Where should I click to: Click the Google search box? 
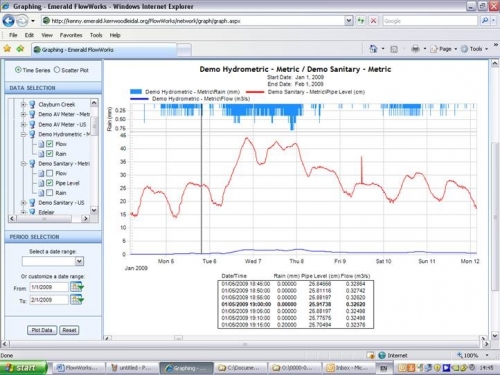pyautogui.click(x=430, y=21)
